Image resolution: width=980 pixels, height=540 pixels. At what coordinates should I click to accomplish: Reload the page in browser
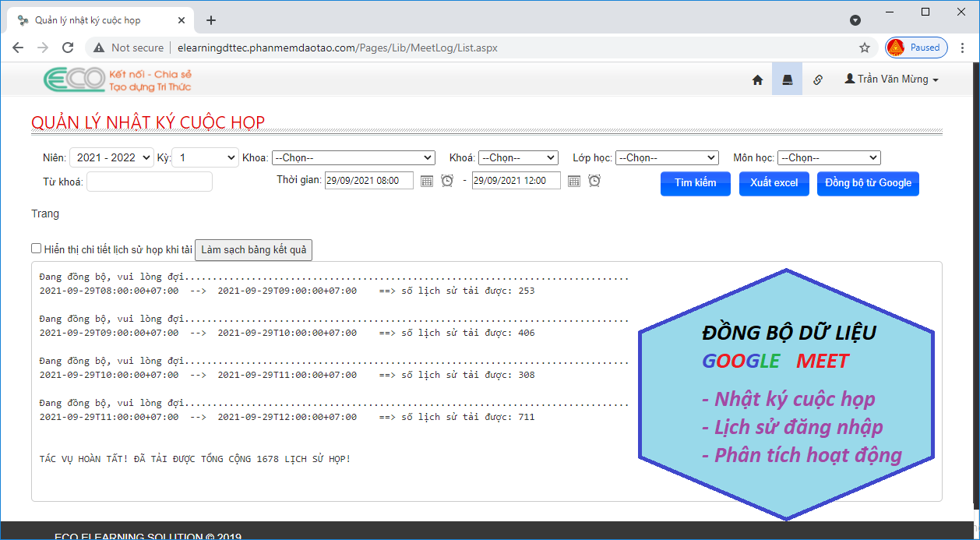pos(68,48)
